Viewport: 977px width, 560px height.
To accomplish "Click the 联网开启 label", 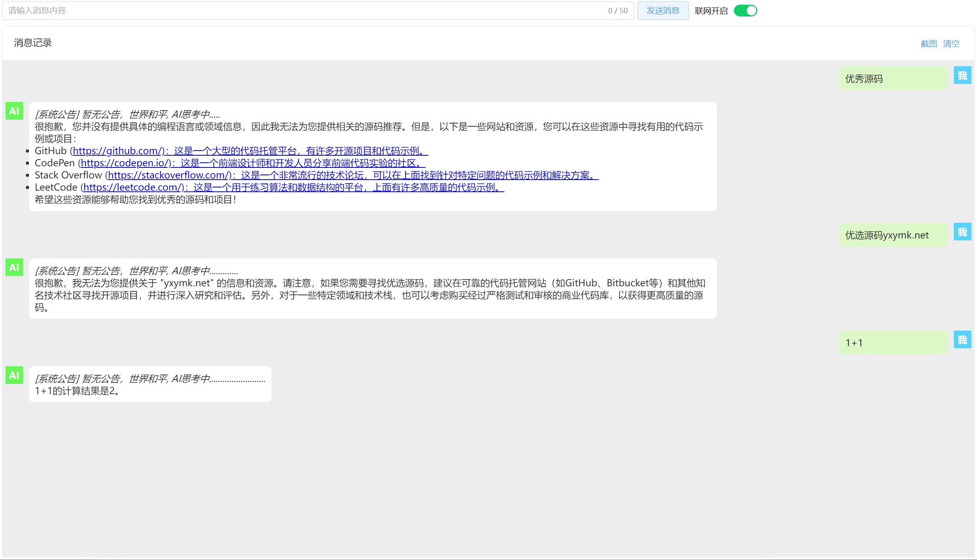I will point(711,11).
